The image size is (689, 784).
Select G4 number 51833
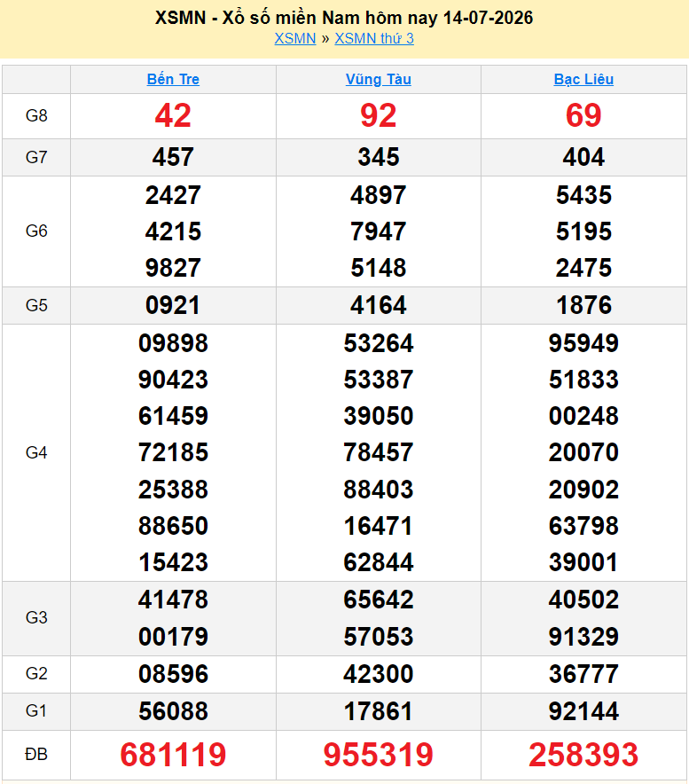click(583, 380)
